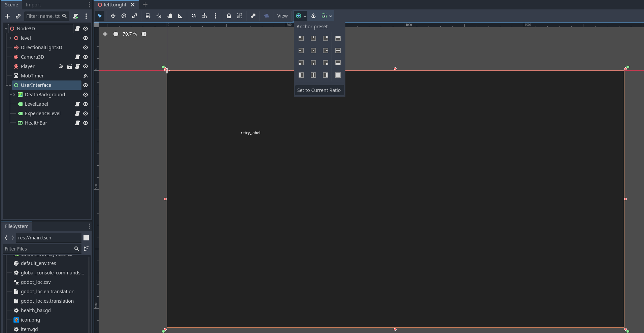Activate the list select tool
This screenshot has width=644, height=333.
coord(148,16)
